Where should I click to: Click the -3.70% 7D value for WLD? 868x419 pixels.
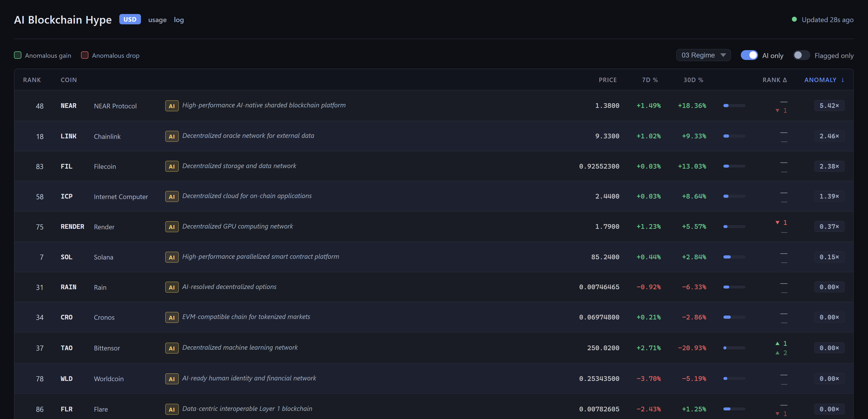point(648,378)
